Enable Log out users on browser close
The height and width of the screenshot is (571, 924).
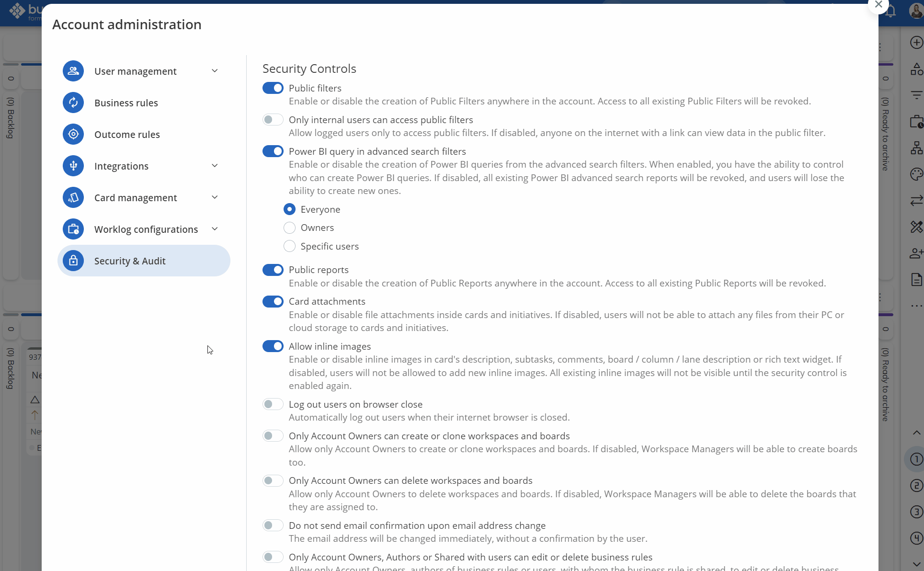click(273, 404)
